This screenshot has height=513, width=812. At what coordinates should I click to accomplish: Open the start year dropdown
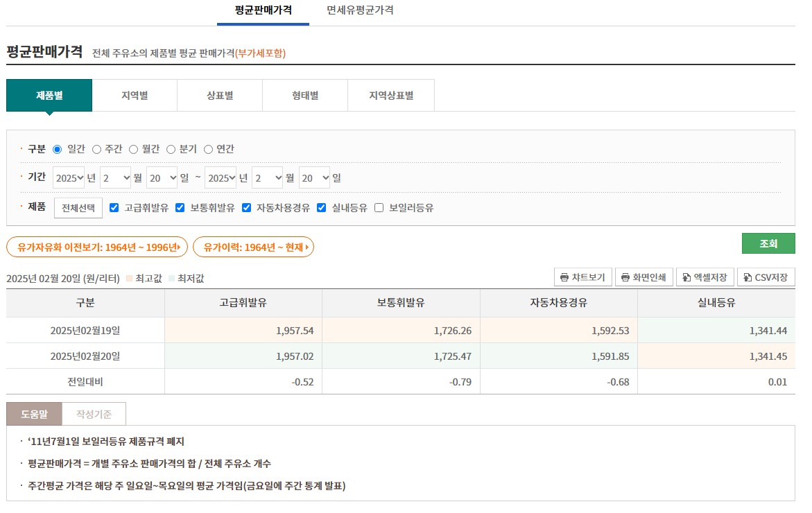(x=69, y=177)
